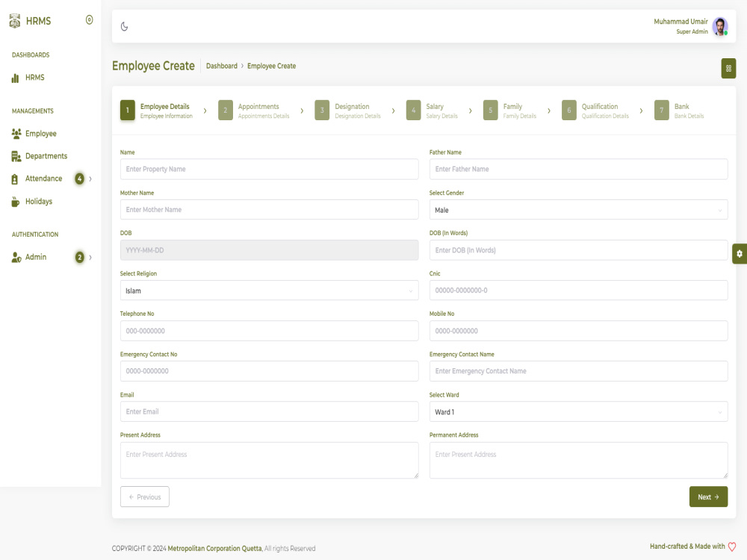Focus the Cnic input field
The width and height of the screenshot is (747, 560).
578,290
